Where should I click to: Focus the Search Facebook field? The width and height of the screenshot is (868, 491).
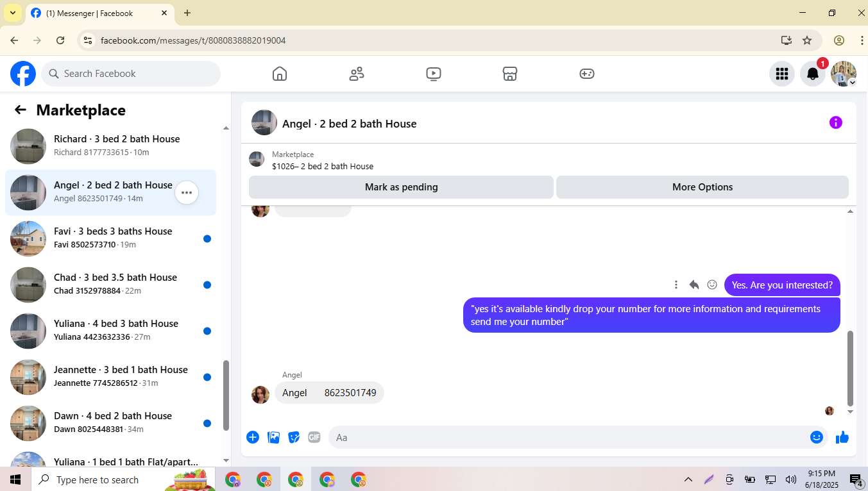(x=131, y=74)
